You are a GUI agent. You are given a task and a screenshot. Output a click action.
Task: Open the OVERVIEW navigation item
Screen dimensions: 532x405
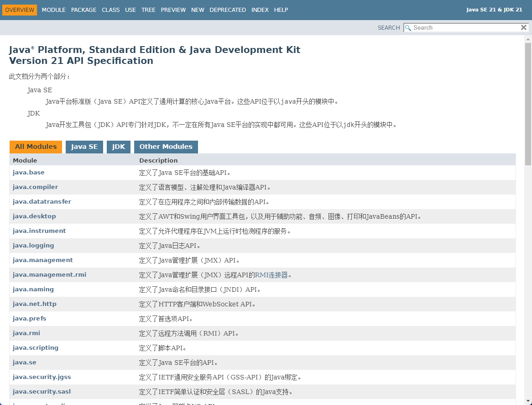[20, 10]
